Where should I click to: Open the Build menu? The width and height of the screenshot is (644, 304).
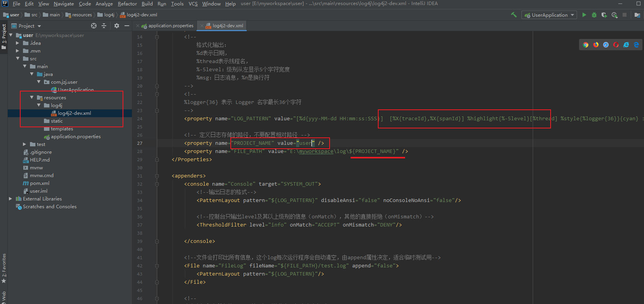click(x=147, y=4)
